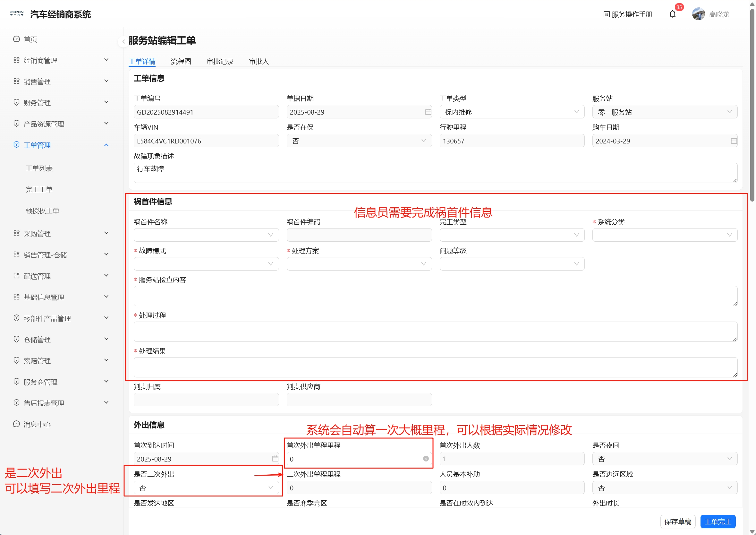Open the service manual book icon
The height and width of the screenshot is (535, 756).
[x=606, y=14]
